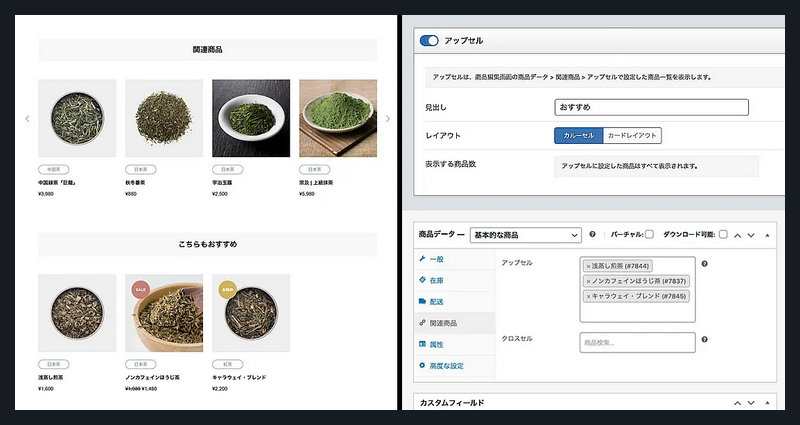Collapse the 商品データ panel with its triangle
The height and width of the screenshot is (425, 800).
(767, 235)
